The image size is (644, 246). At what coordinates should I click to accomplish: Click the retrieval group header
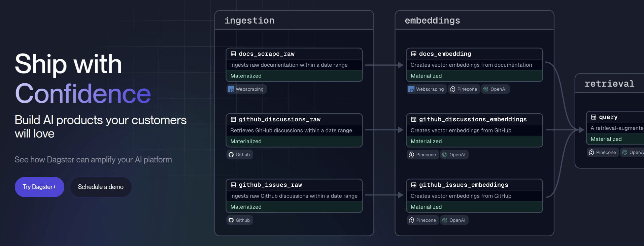click(x=610, y=84)
